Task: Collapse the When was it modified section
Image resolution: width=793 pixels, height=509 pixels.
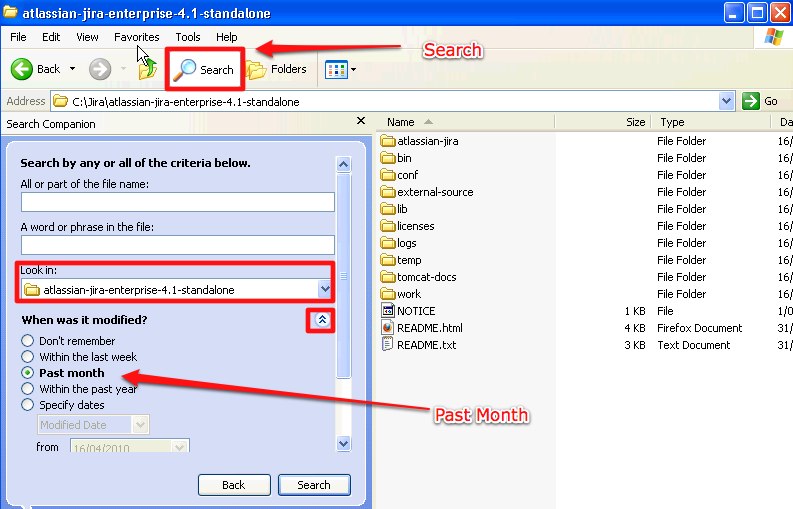Action: click(x=322, y=319)
